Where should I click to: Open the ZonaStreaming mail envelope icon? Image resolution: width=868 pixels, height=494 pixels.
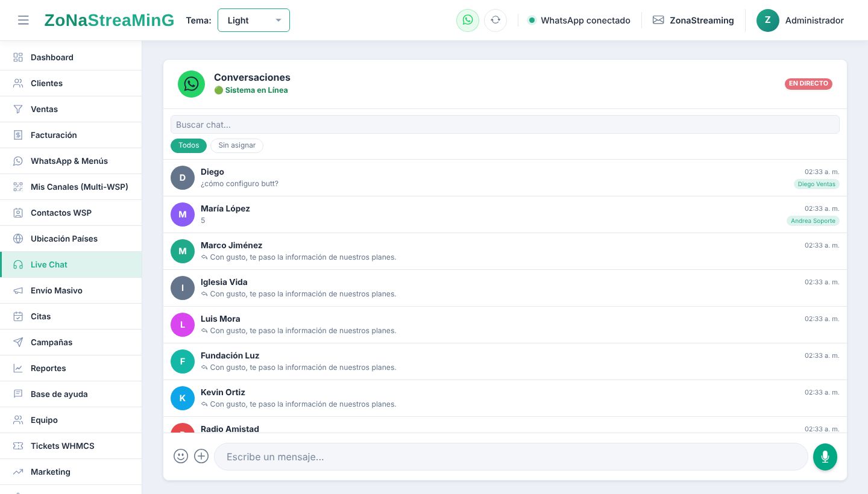(x=658, y=20)
